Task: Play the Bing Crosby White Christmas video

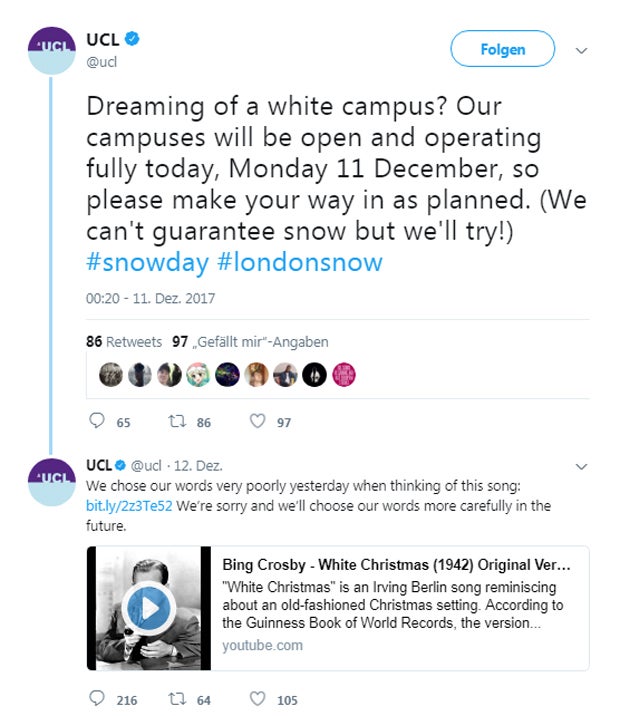Action: [148, 608]
